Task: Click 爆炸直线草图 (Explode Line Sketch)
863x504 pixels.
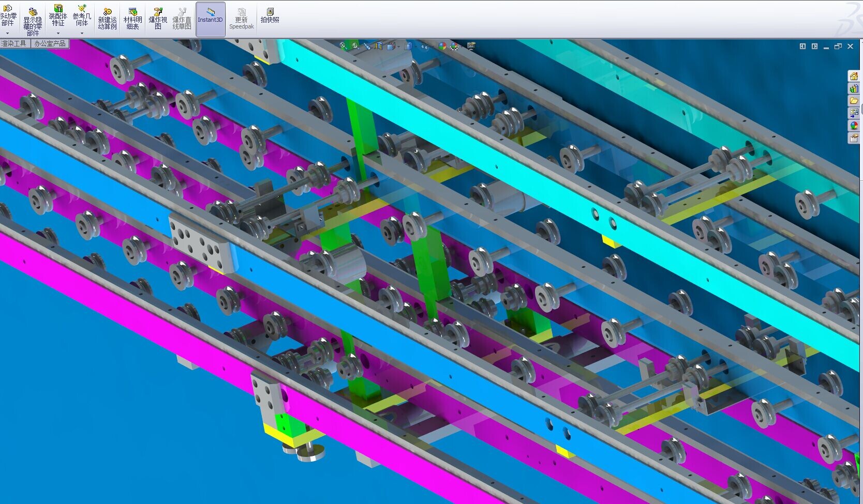Action: pyautogui.click(x=182, y=19)
